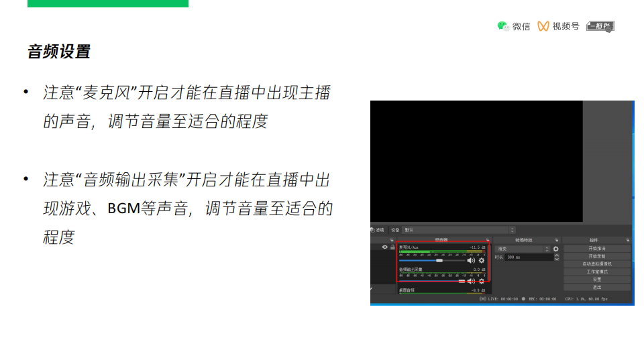Click the 开始推流 start streaming button

tap(597, 248)
